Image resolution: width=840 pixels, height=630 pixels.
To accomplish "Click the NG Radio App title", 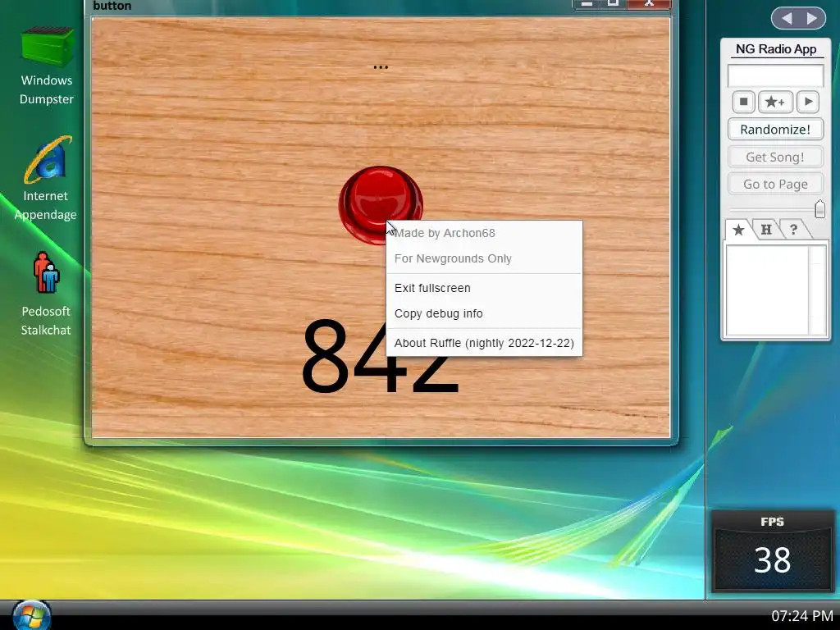I will click(776, 49).
